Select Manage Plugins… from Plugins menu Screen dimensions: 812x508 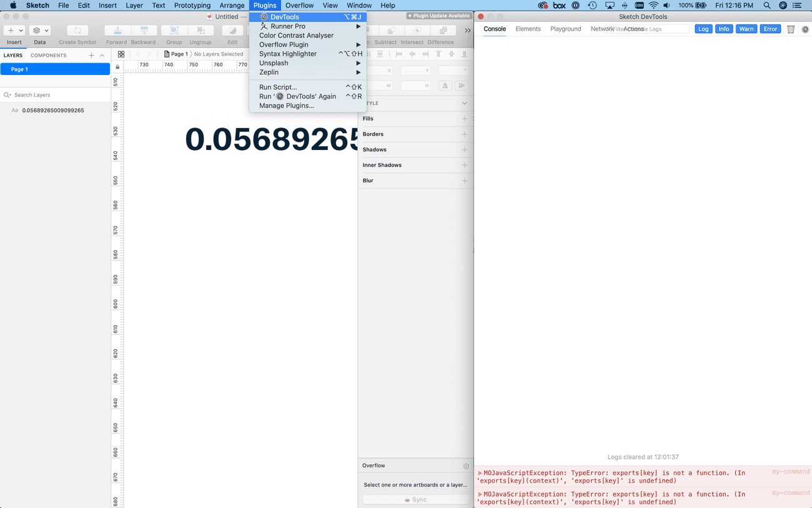tap(286, 106)
